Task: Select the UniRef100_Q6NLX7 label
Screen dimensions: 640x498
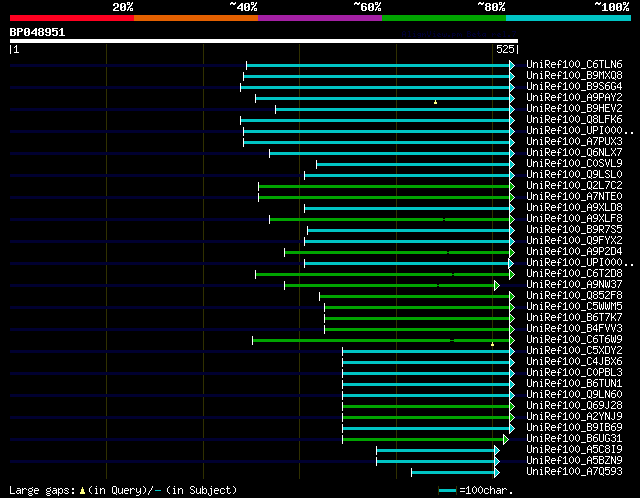Action: pyautogui.click(x=574, y=153)
